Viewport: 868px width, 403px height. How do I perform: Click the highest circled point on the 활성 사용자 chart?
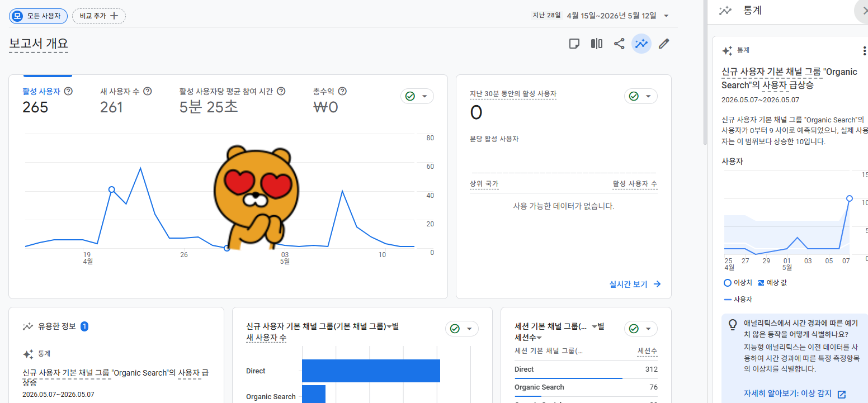click(111, 189)
